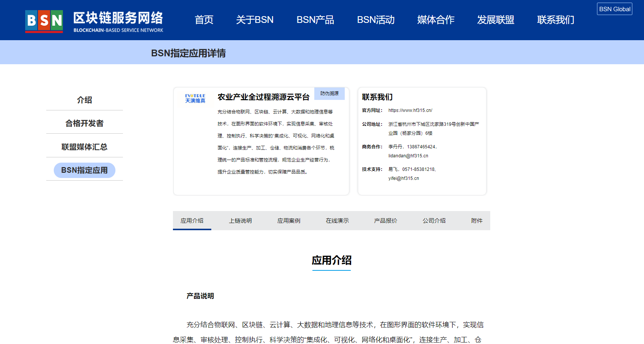Viewport: 644px width, 344px height.
Task: Open 联盟媒体汇总 sidebar entry
Action: pyautogui.click(x=85, y=147)
